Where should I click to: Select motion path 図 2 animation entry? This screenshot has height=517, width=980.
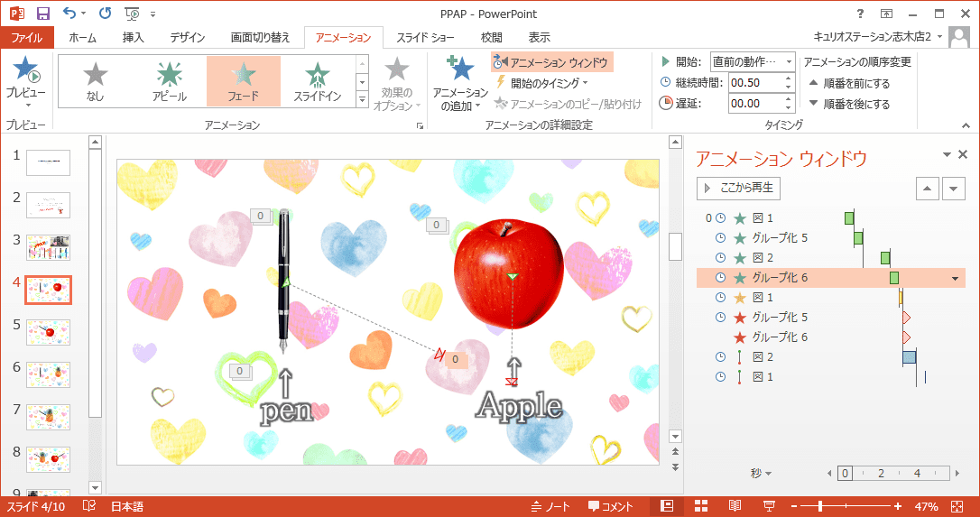tap(830, 357)
